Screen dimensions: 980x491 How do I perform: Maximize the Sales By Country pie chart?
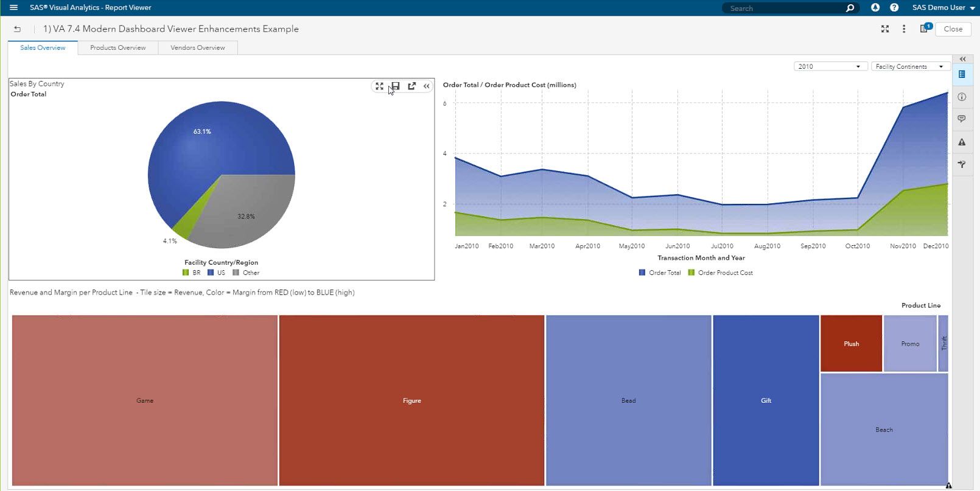pos(379,86)
